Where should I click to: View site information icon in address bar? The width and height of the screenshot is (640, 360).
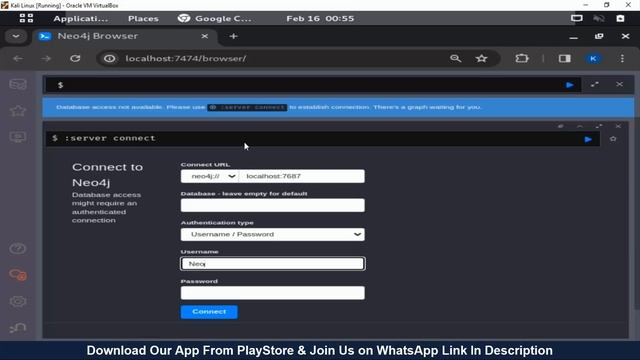point(109,58)
